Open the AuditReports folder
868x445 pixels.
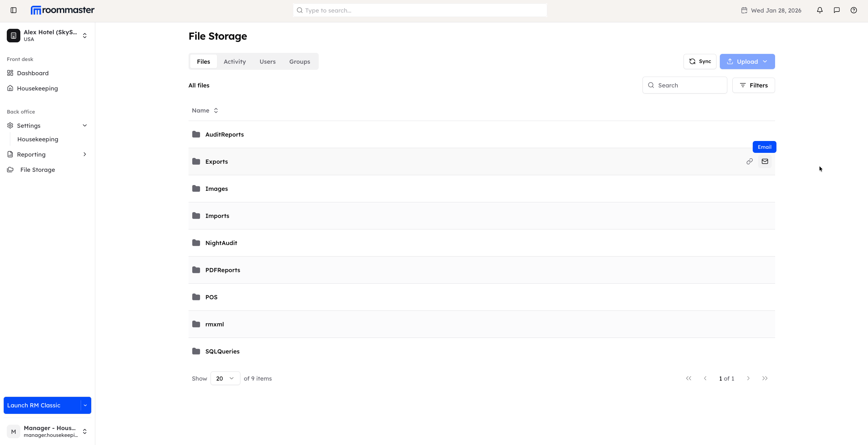click(x=224, y=135)
